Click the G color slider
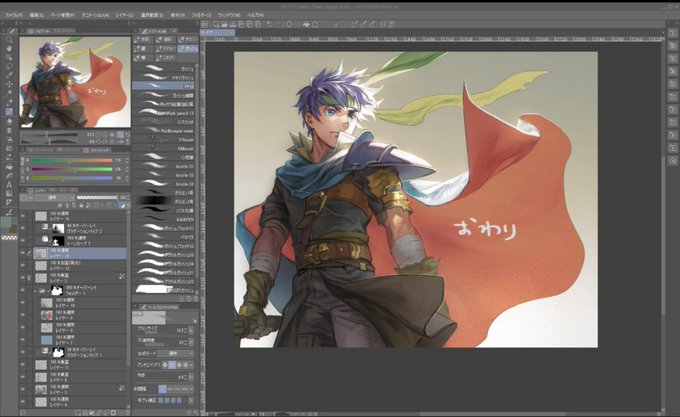 click(72, 169)
